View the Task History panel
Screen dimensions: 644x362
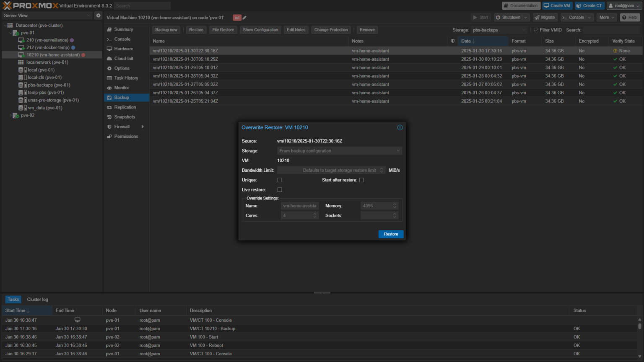point(126,78)
